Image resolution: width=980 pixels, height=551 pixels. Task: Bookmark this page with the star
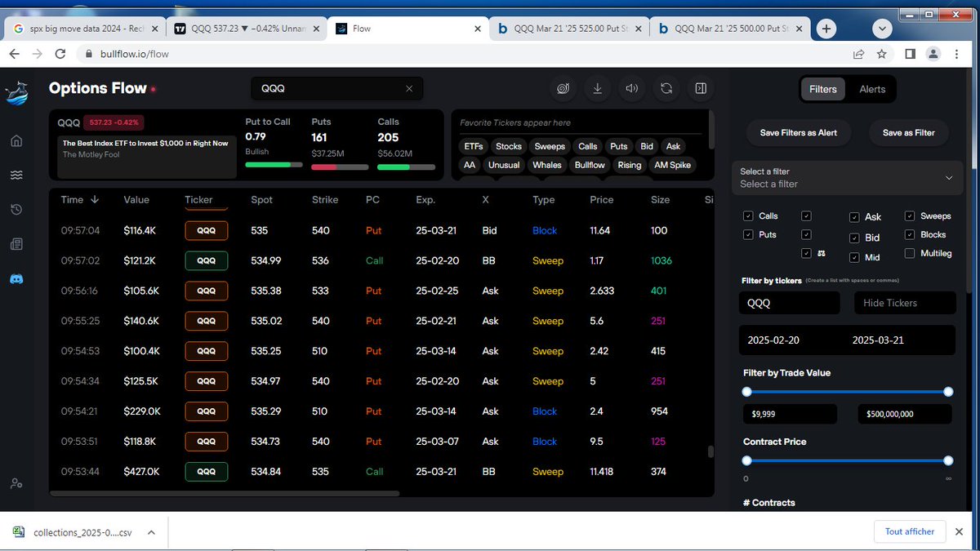(882, 54)
